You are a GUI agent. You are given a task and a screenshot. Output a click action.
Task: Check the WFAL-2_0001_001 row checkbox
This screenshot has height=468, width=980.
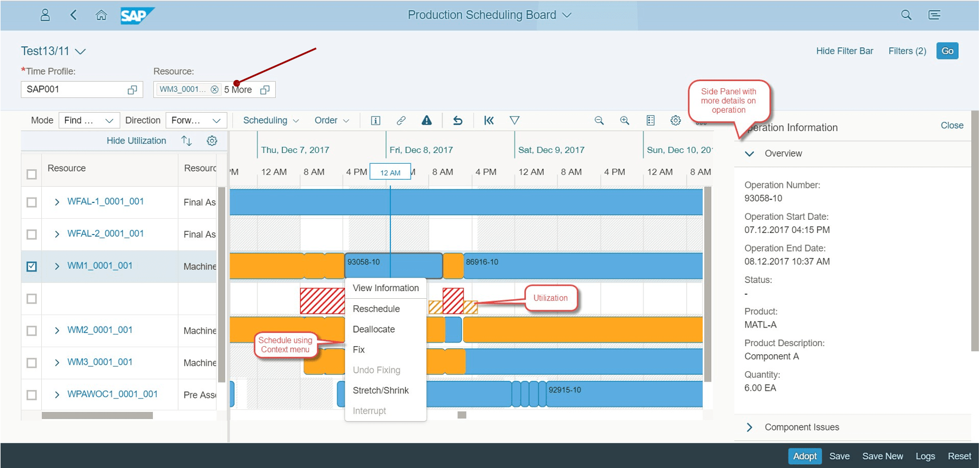(32, 234)
